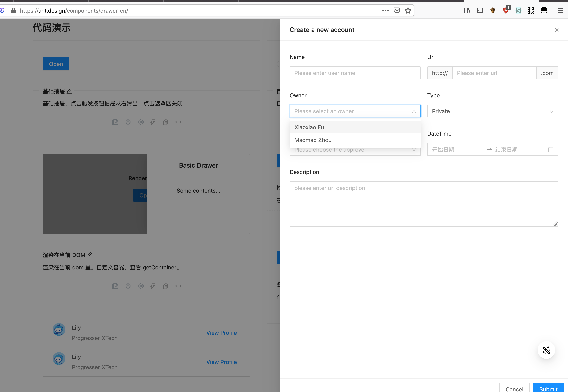Image resolution: width=568 pixels, height=392 pixels.
Task: Open the demo in StackBlitz
Action: coord(153,122)
